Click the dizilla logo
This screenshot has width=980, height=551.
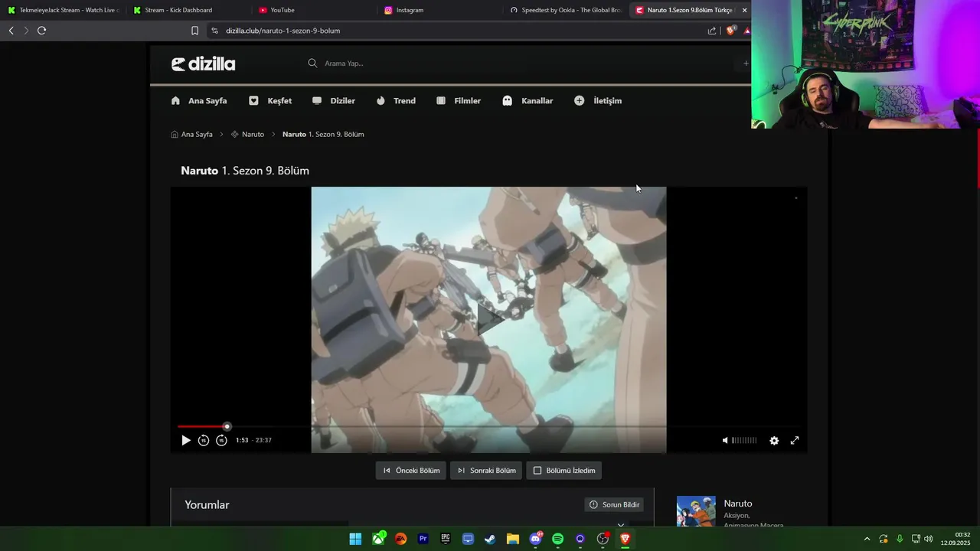[x=203, y=64]
